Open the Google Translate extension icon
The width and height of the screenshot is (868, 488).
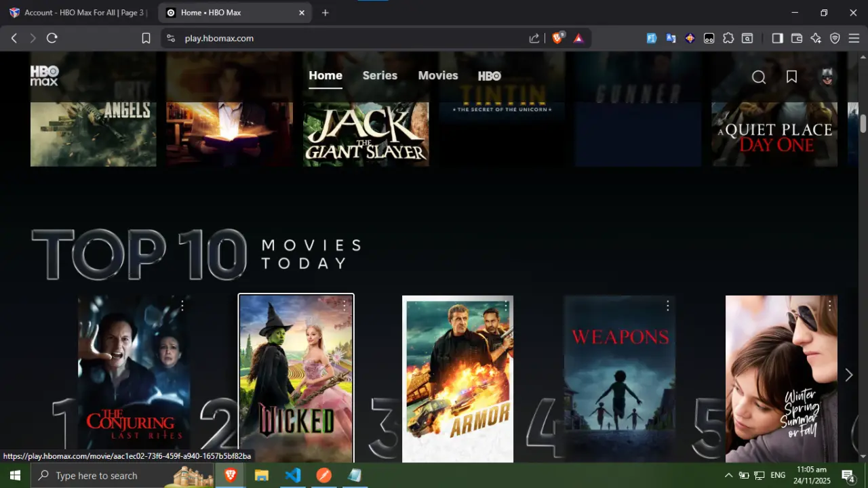click(671, 39)
